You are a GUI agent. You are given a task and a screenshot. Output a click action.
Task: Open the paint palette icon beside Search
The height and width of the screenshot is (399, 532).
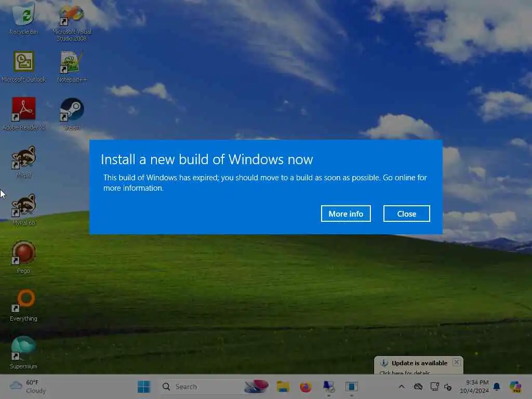[x=256, y=387]
